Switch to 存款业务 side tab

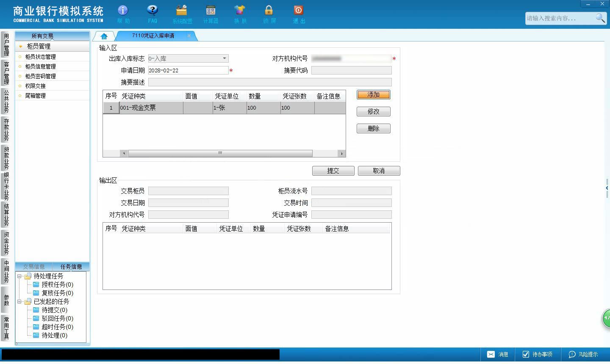pos(6,130)
